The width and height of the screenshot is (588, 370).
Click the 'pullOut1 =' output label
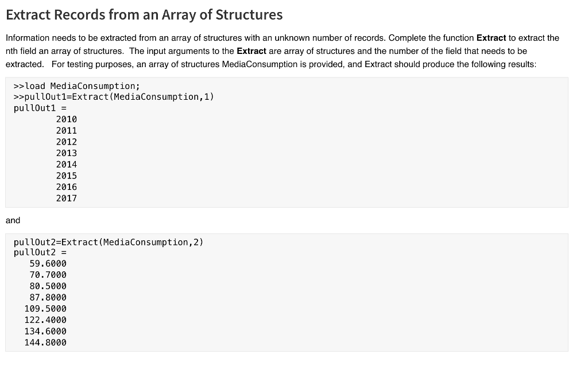tap(40, 108)
